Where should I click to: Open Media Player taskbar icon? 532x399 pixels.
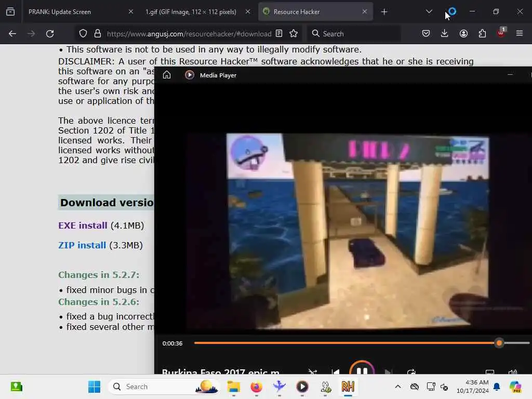302,387
